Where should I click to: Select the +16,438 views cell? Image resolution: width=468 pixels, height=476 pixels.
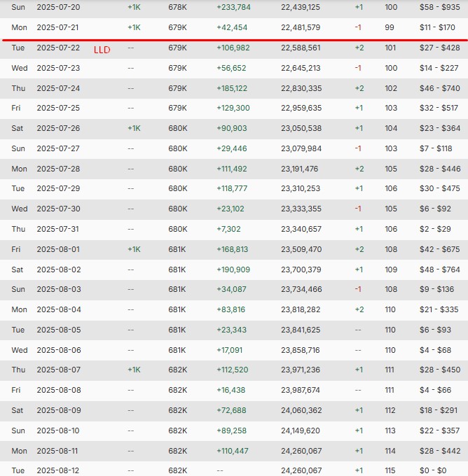tap(230, 390)
